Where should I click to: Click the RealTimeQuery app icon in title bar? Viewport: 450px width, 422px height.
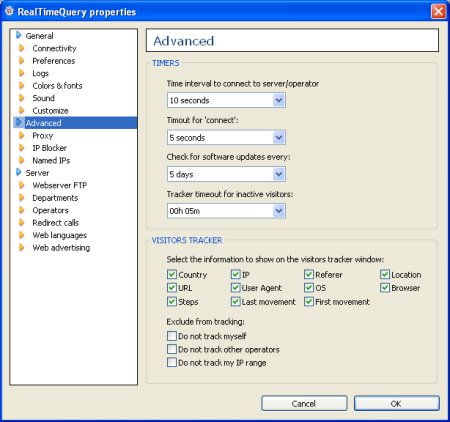[x=9, y=11]
